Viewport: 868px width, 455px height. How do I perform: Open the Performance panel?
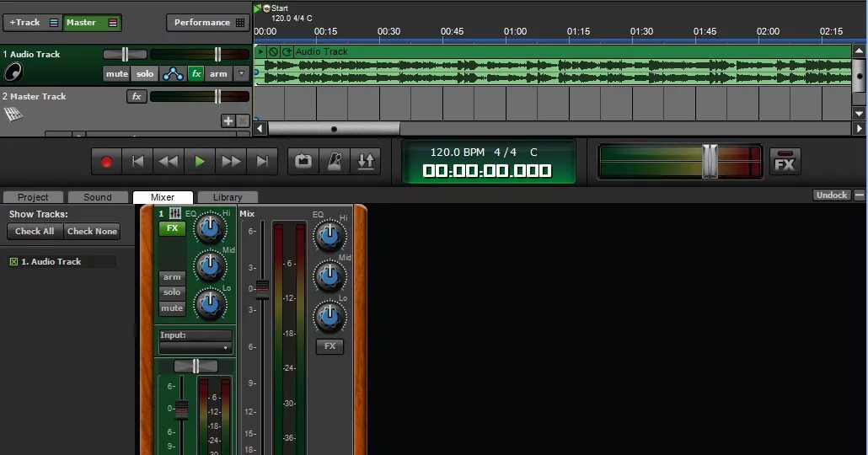click(208, 23)
